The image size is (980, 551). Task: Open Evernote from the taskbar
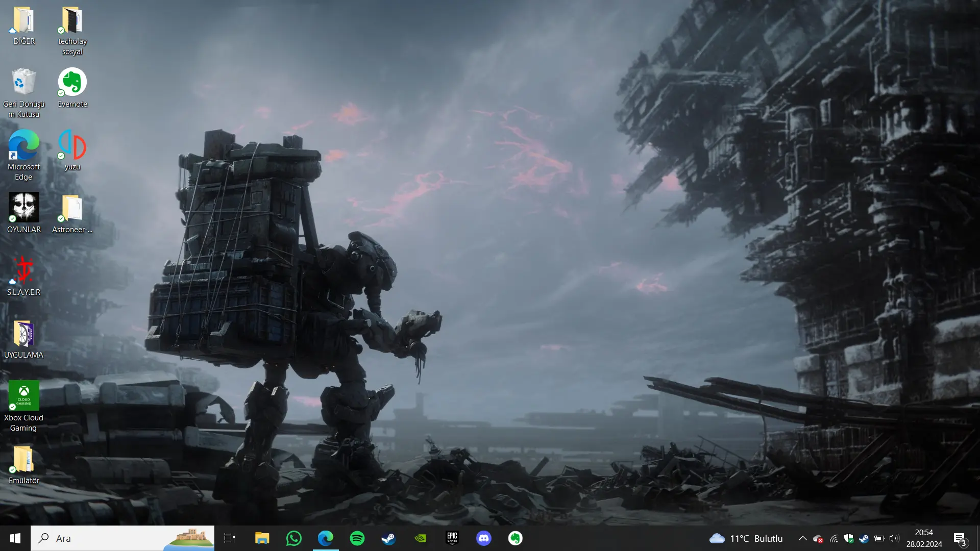coord(516,538)
